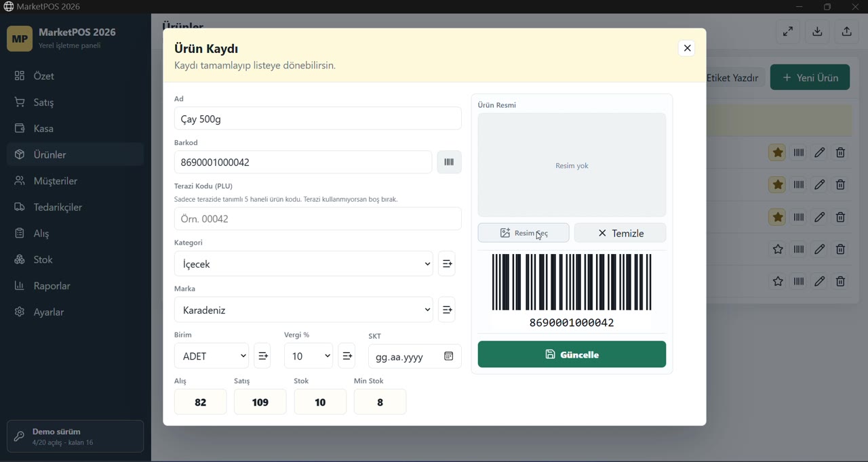The height and width of the screenshot is (462, 868).
Task: Edit the last product row with pencil icon
Action: 820,281
